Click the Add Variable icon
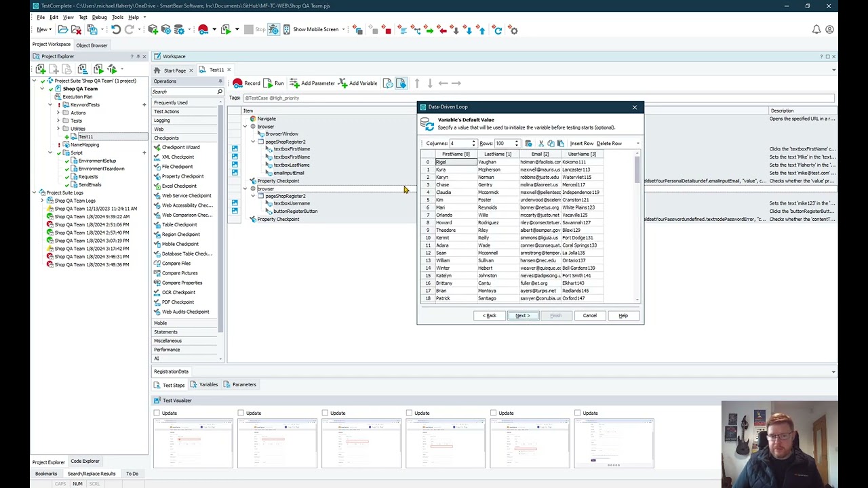 click(342, 83)
